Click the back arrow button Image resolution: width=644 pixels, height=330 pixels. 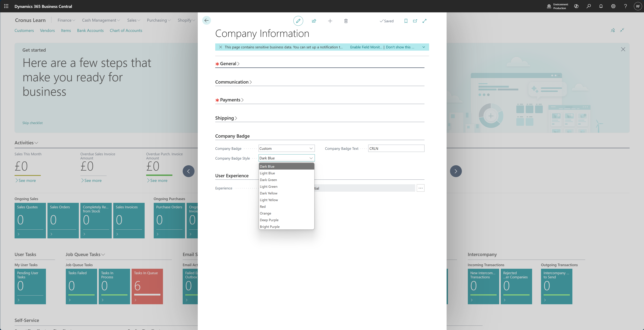[206, 21]
